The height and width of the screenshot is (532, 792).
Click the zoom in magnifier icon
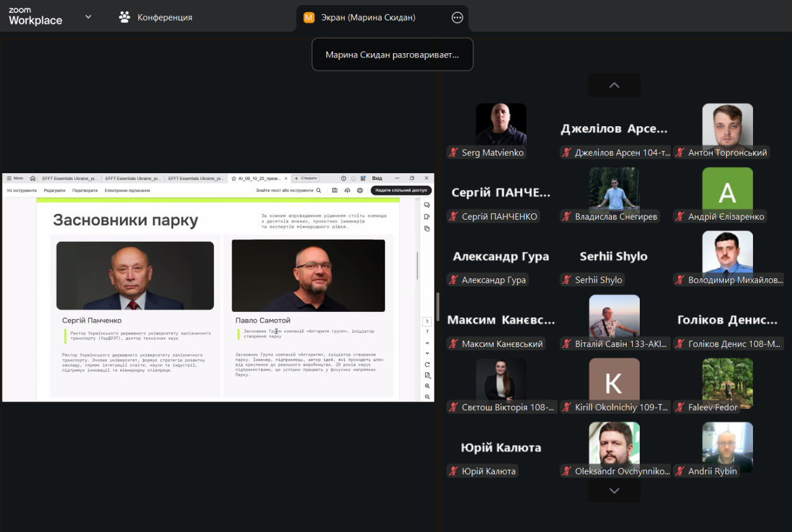427,386
